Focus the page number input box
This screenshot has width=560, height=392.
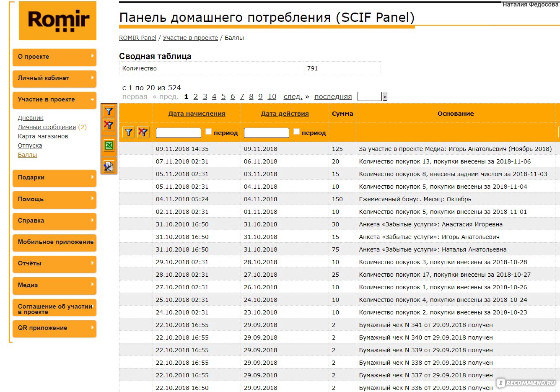pos(370,97)
